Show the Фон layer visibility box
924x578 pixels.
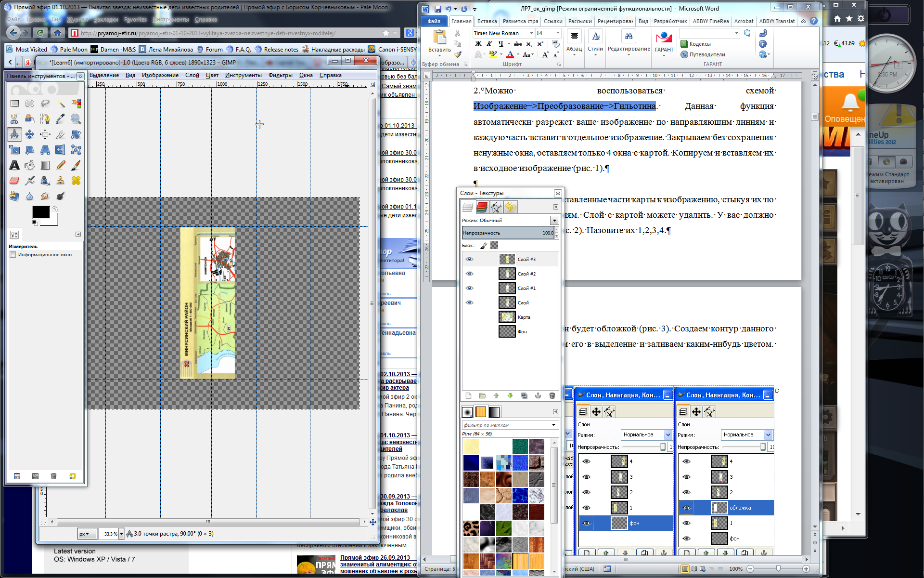tap(470, 331)
